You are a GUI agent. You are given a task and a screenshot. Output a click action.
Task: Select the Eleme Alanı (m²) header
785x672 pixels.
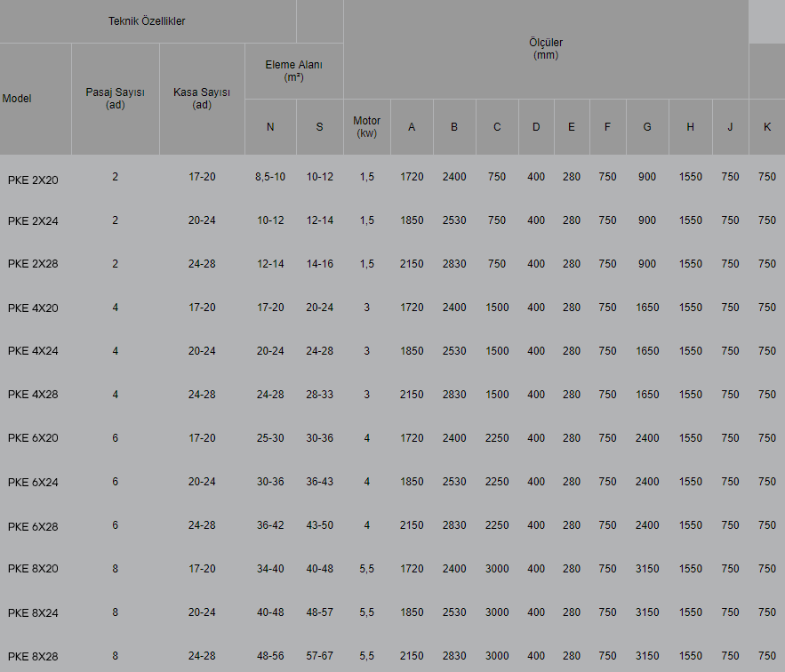coord(293,71)
